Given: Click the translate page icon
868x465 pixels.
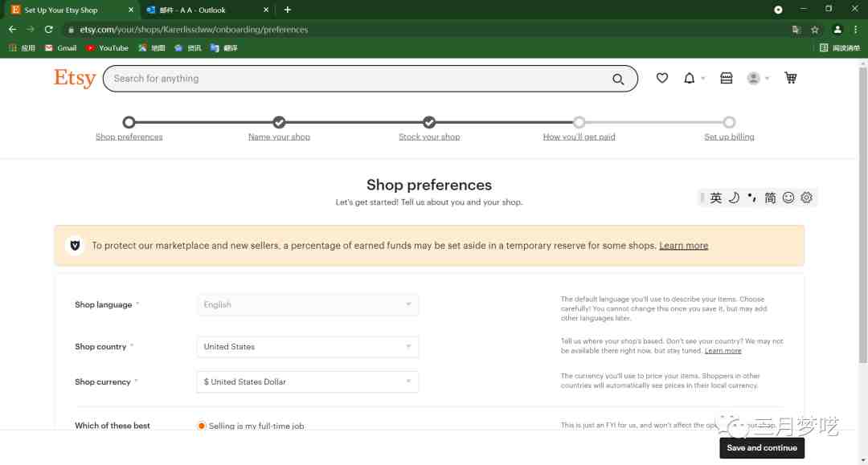Looking at the screenshot, I should [x=796, y=30].
